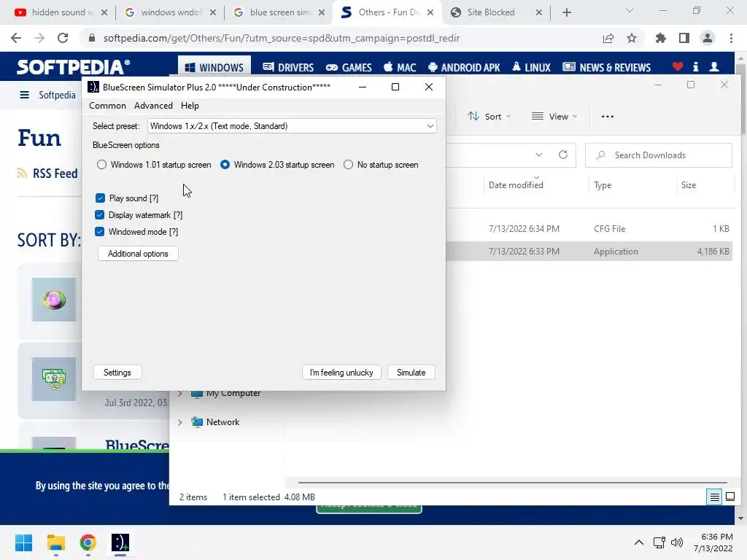The image size is (747, 560).
Task: Toggle the Play sound checkbox
Action: click(x=100, y=198)
